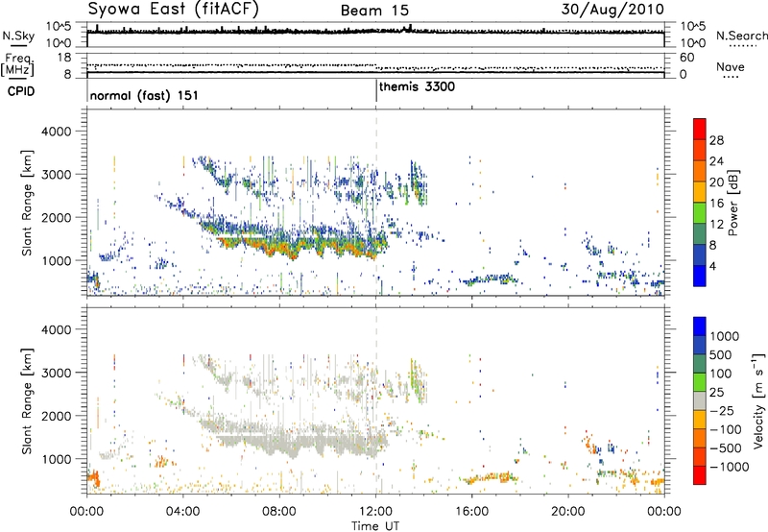Click the date '30/Aug/2010'
Image resolution: width=768 pixels, height=532 pixels.
point(612,9)
